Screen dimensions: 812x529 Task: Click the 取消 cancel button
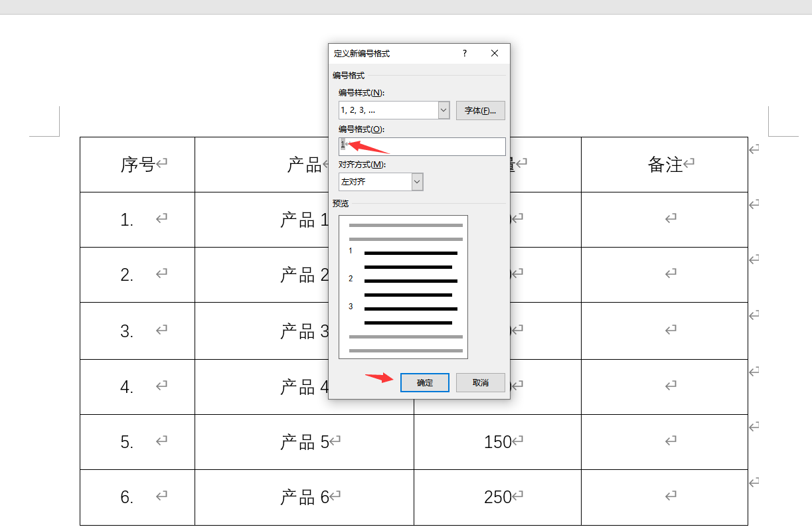click(x=481, y=383)
